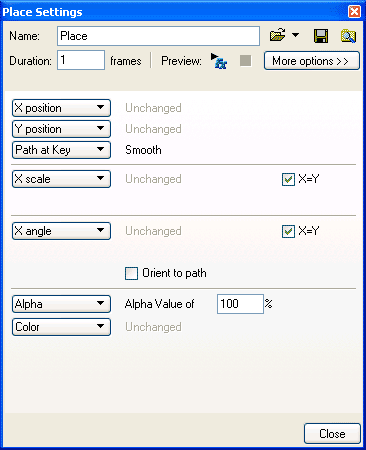Open the X position dropdown

pyautogui.click(x=61, y=108)
